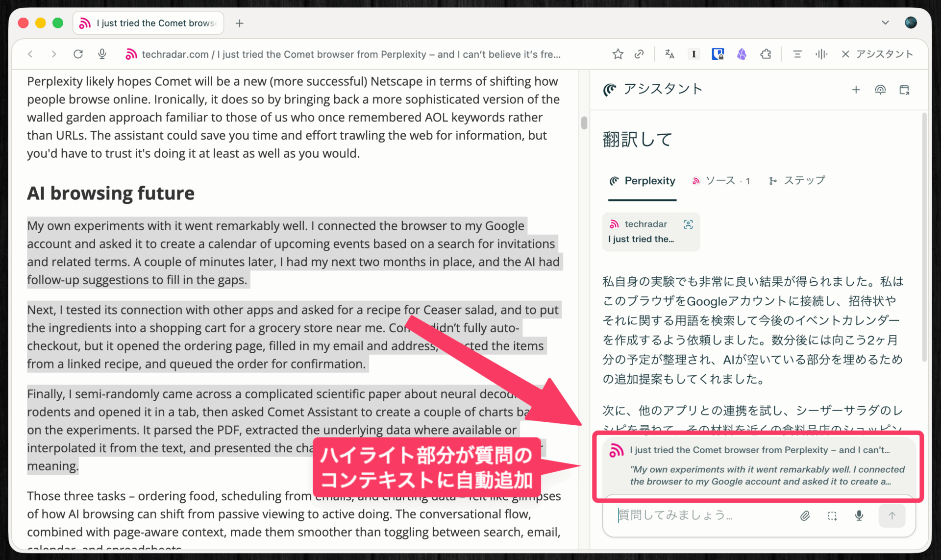
Task: Click the translate page icon
Action: click(x=669, y=54)
